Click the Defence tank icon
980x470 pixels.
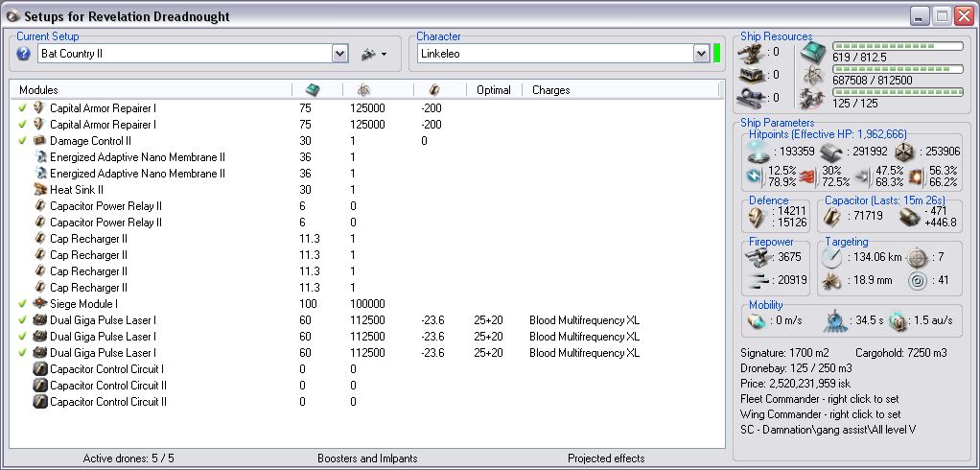(757, 216)
